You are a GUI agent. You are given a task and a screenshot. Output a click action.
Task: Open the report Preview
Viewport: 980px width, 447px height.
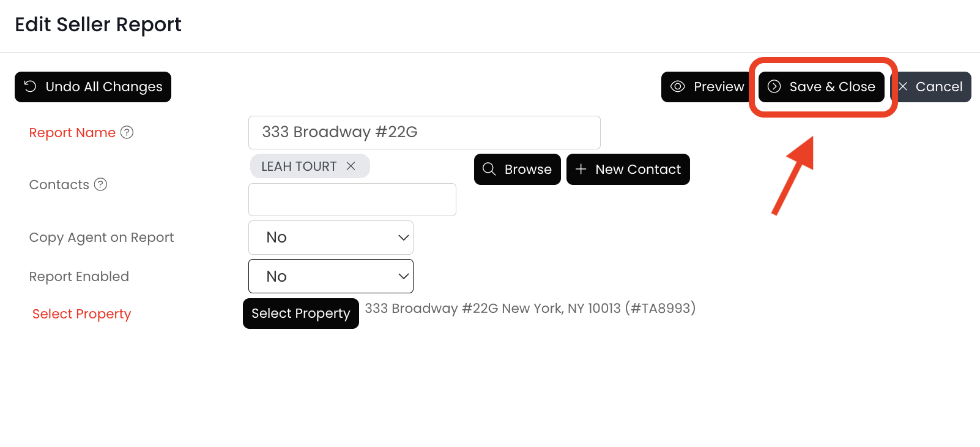click(x=707, y=87)
